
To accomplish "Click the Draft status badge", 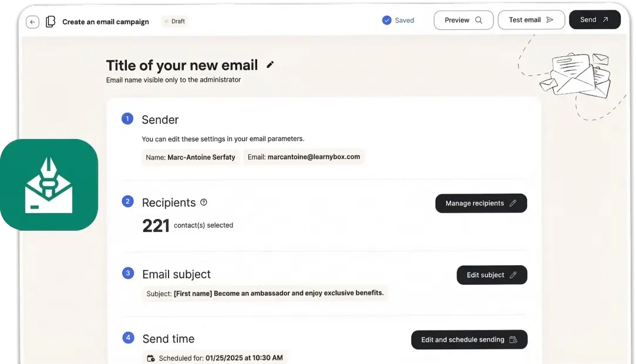I will click(174, 21).
